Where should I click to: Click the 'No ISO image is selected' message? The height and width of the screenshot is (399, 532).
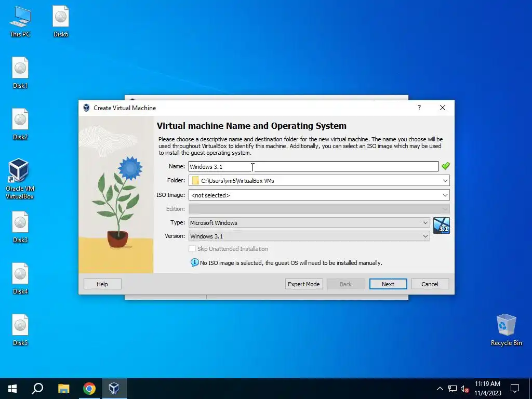coord(291,263)
